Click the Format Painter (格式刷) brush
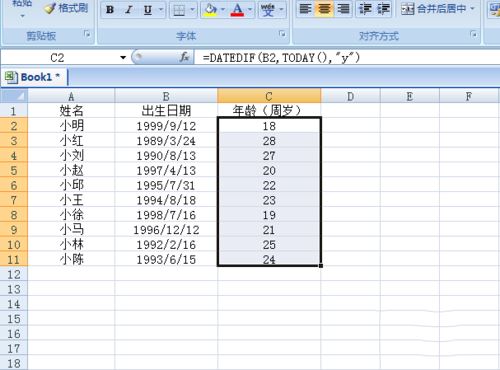 (66, 8)
